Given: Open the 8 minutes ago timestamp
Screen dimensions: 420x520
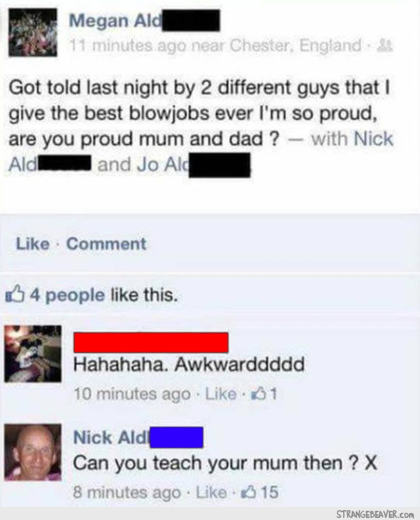Looking at the screenshot, I should pyautogui.click(x=127, y=492).
